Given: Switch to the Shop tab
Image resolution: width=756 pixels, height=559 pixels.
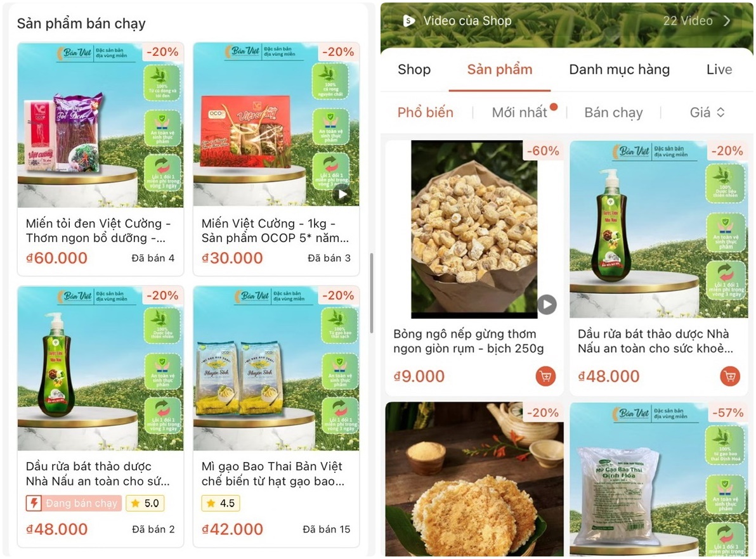Looking at the screenshot, I should pyautogui.click(x=414, y=69).
